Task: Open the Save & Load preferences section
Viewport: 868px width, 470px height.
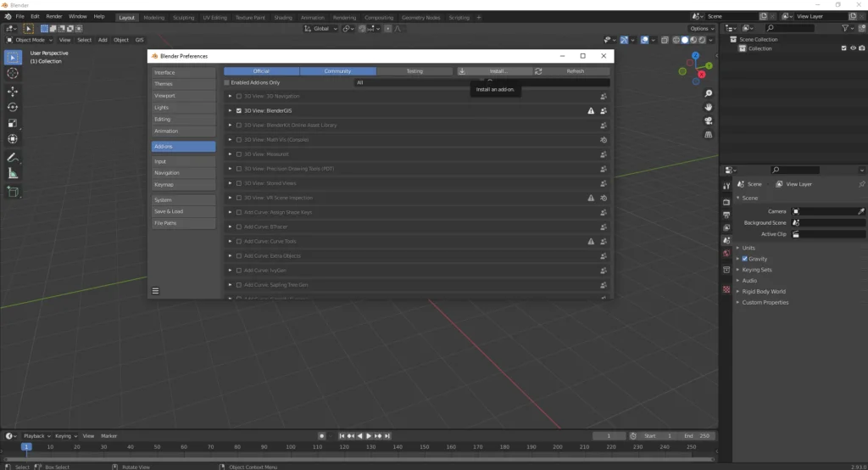Action: point(183,212)
